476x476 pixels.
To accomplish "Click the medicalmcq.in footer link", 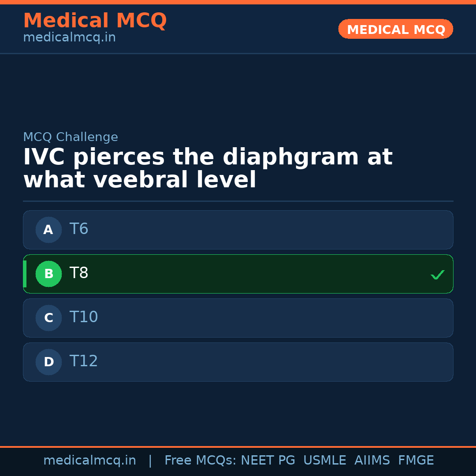I will point(90,460).
